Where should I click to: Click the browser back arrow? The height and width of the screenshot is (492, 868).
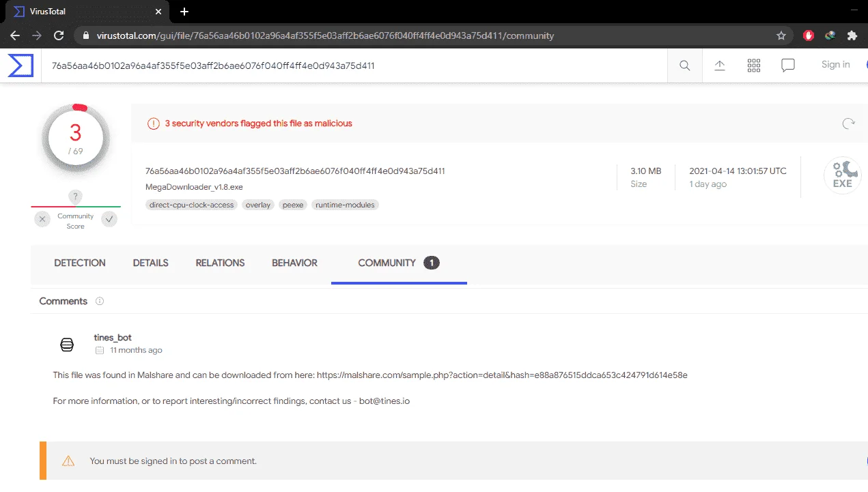(15, 35)
